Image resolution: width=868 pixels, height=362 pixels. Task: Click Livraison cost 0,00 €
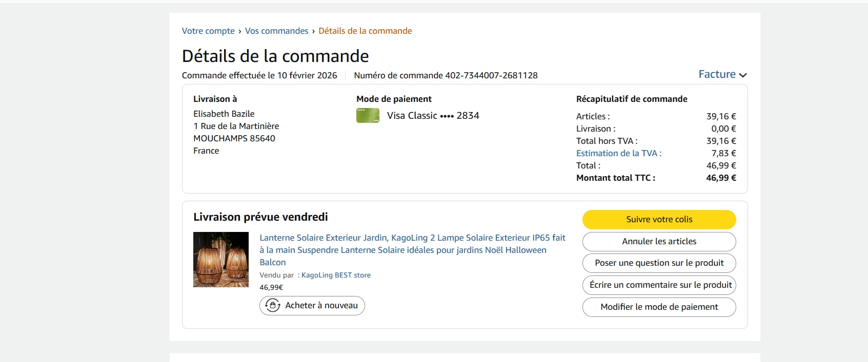pyautogui.click(x=723, y=129)
